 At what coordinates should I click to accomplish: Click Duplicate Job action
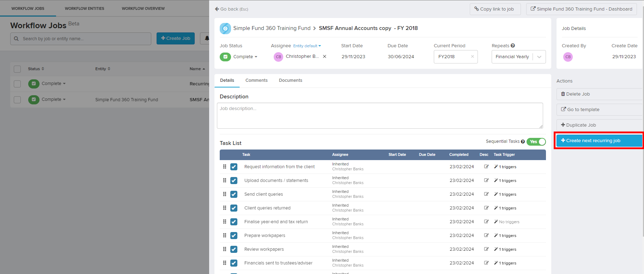coord(599,125)
